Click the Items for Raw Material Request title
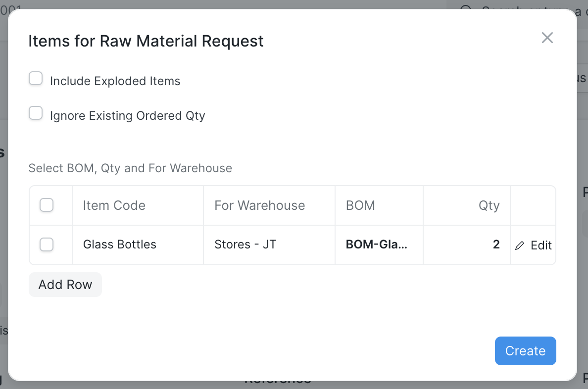Screen dimensions: 588x389 146,41
